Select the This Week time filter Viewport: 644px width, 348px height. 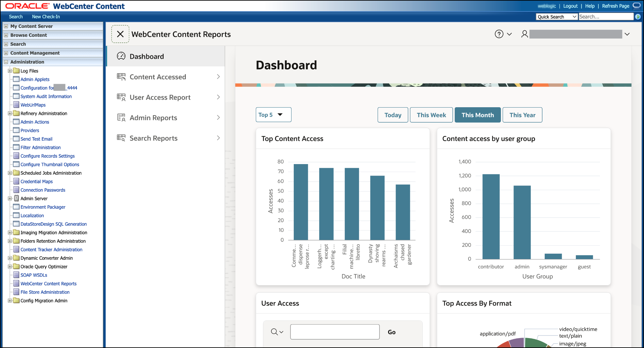click(431, 115)
